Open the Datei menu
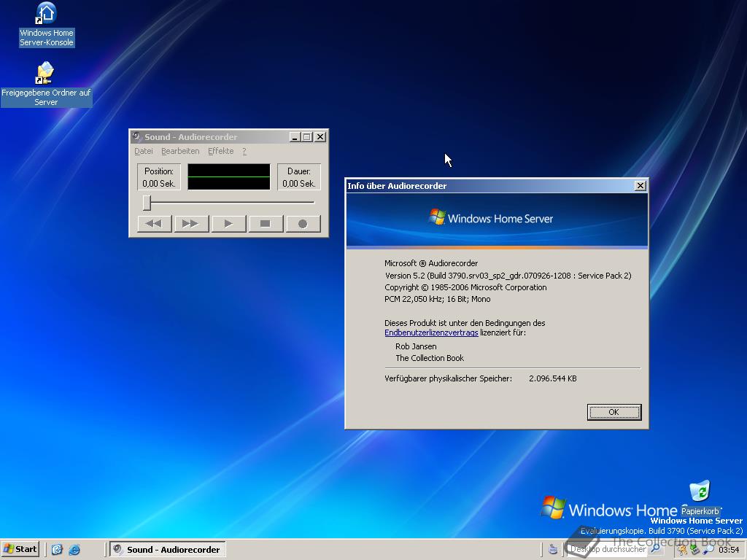This screenshot has width=747, height=560. tap(144, 151)
